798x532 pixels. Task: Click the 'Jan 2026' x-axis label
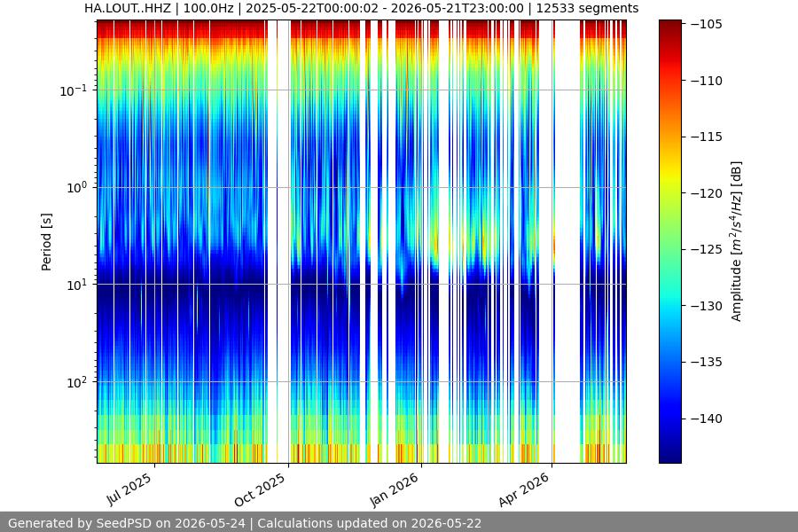coord(394,489)
